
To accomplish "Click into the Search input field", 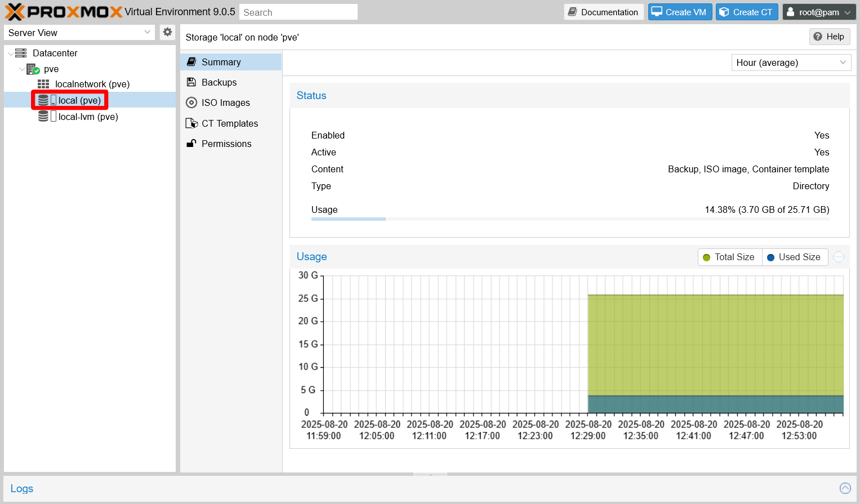I will tap(298, 12).
